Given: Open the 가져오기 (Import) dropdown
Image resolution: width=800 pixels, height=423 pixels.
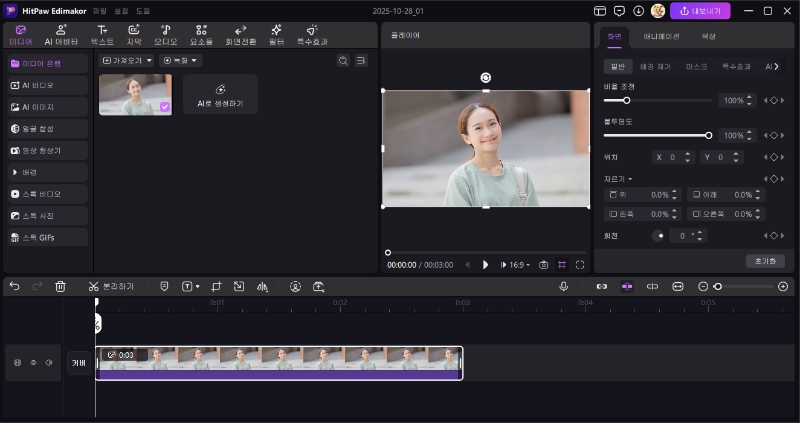Looking at the screenshot, I should point(127,61).
